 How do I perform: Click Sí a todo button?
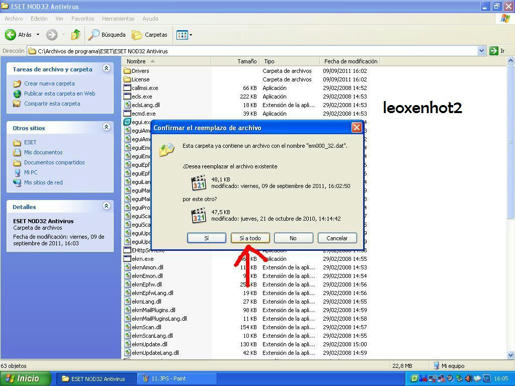click(x=250, y=238)
